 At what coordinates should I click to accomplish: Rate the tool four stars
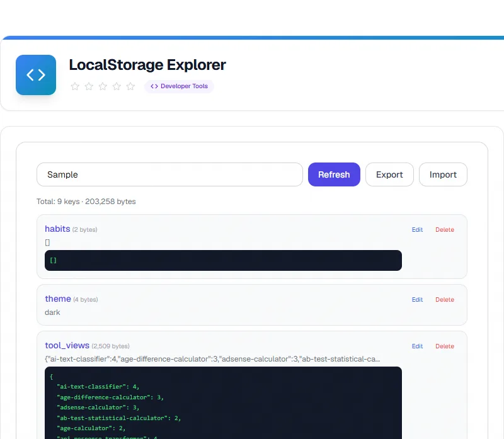(x=117, y=86)
